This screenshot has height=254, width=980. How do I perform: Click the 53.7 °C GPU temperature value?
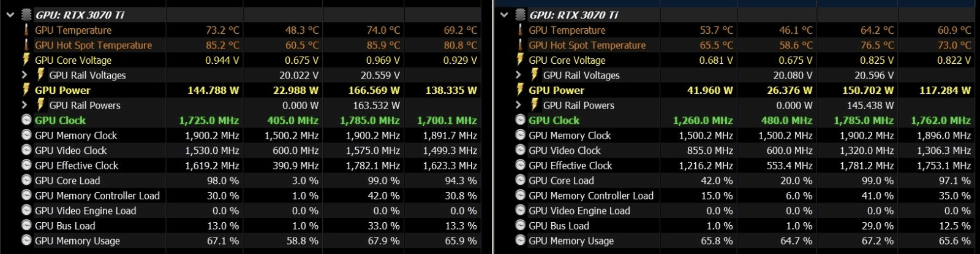pyautogui.click(x=716, y=30)
